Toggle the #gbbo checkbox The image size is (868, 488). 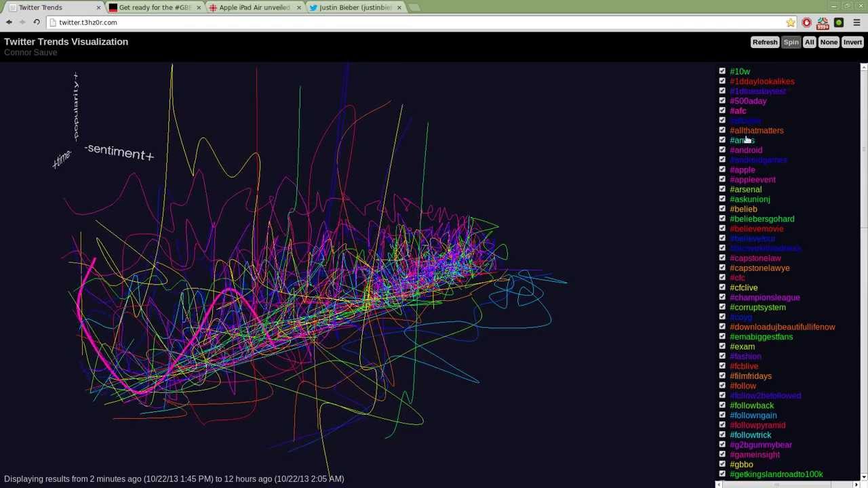(x=722, y=464)
